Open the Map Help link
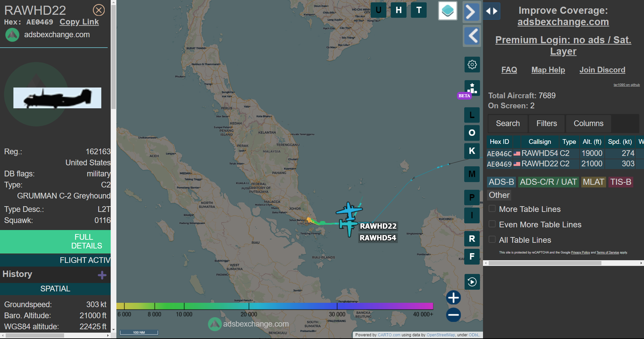The width and height of the screenshot is (644, 339). (x=548, y=70)
